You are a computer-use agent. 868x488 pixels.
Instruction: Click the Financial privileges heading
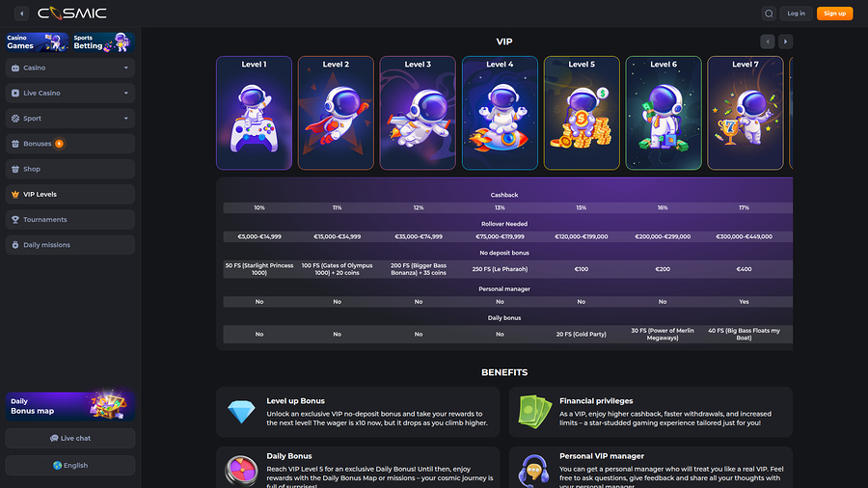point(596,401)
